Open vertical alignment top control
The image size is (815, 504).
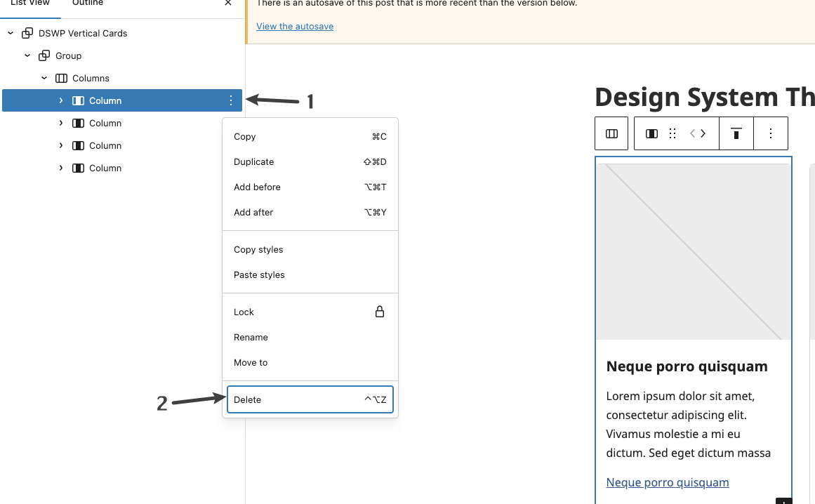coord(736,133)
